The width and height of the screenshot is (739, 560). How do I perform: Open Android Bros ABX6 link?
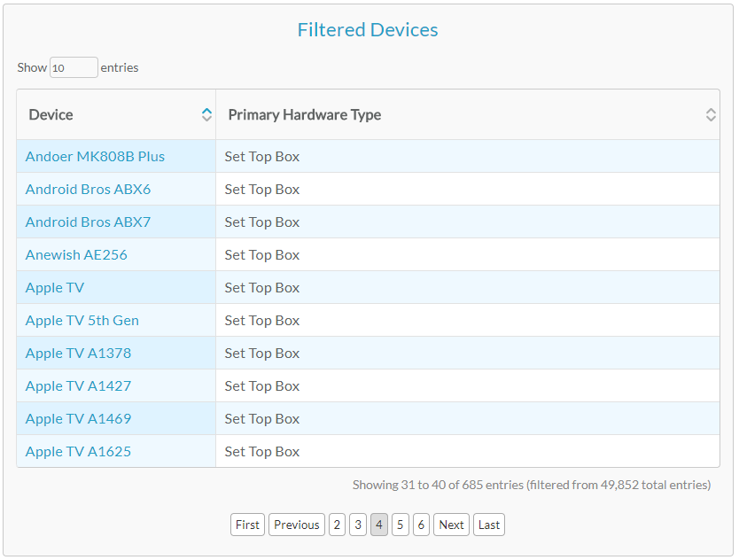pos(88,189)
